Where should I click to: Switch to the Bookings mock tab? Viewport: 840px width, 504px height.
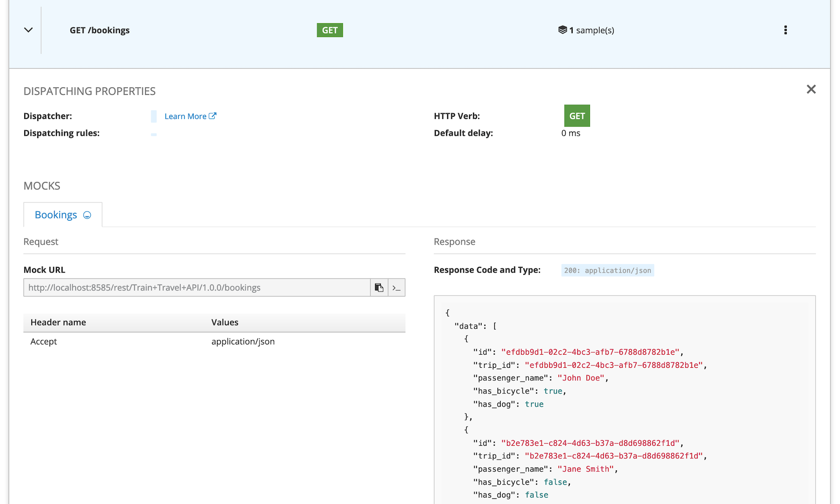click(x=56, y=215)
